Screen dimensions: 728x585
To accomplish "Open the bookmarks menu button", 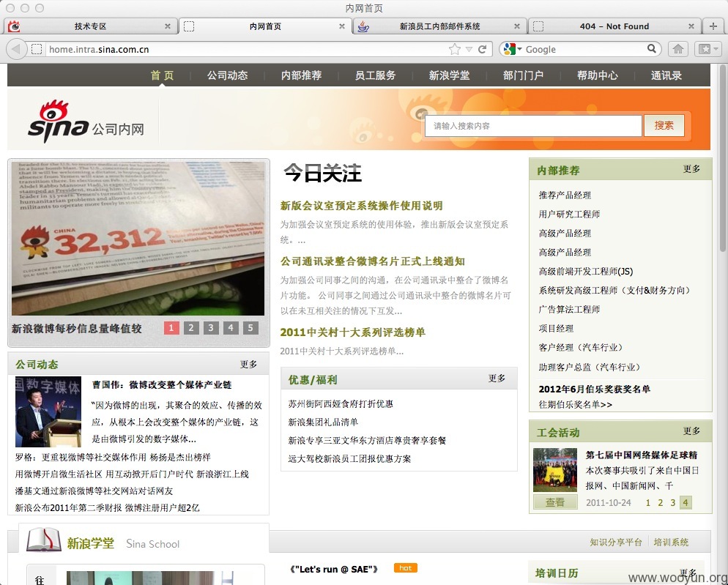I will click(708, 49).
